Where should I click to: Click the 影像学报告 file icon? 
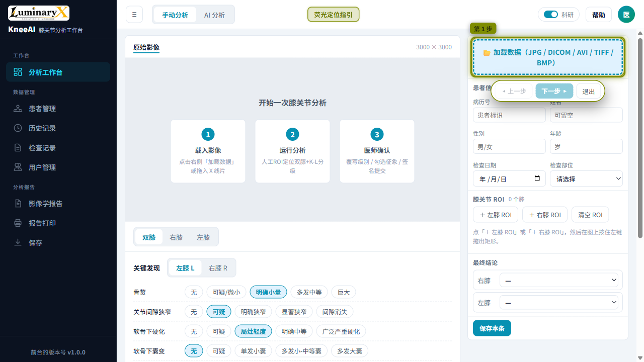pyautogui.click(x=18, y=204)
